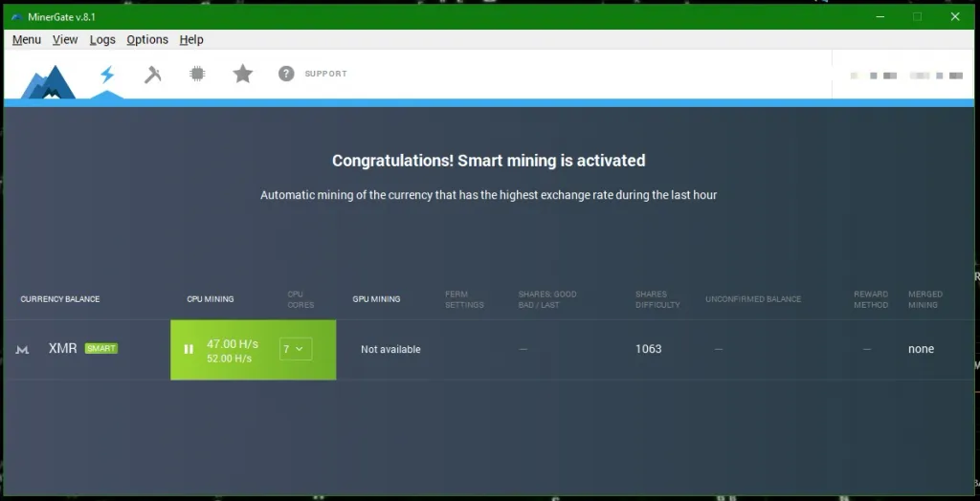Image resolution: width=980 pixels, height=501 pixels.
Task: Close the MinerGate window
Action: (955, 17)
